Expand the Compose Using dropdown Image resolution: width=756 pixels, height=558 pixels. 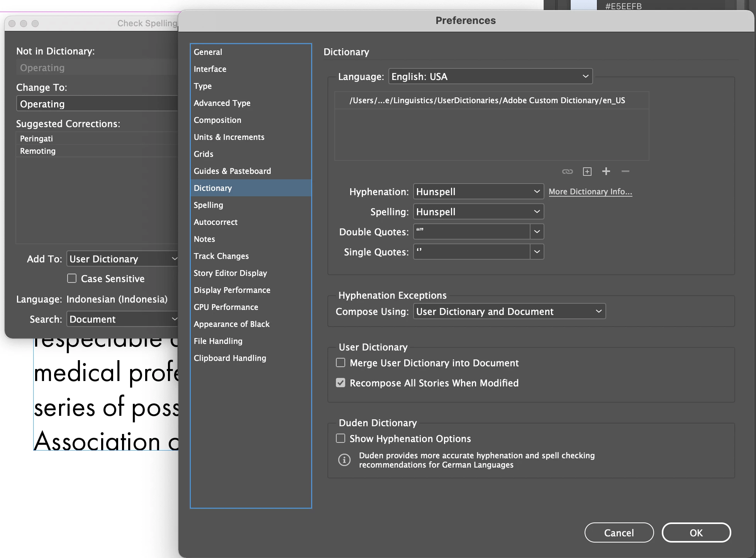509,311
